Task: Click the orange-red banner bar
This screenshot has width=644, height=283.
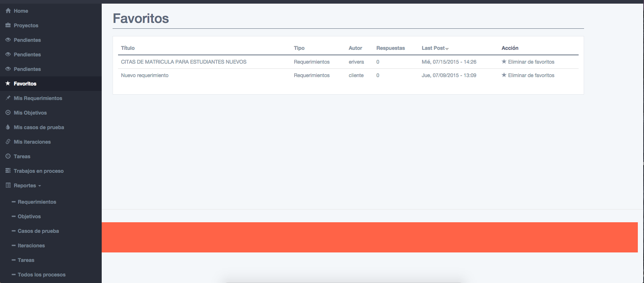Action: (369, 237)
